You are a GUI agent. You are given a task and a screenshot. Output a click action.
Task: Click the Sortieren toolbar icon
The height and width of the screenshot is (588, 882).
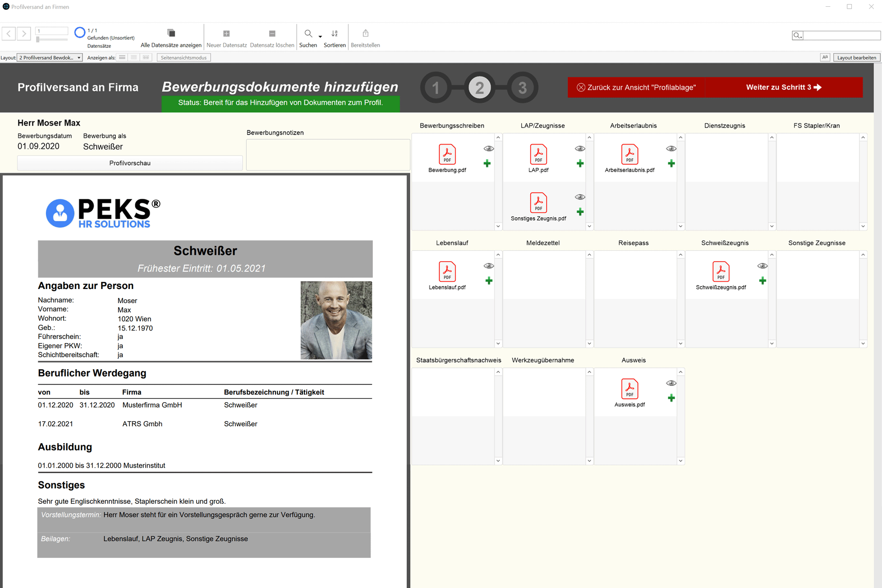tap(335, 34)
